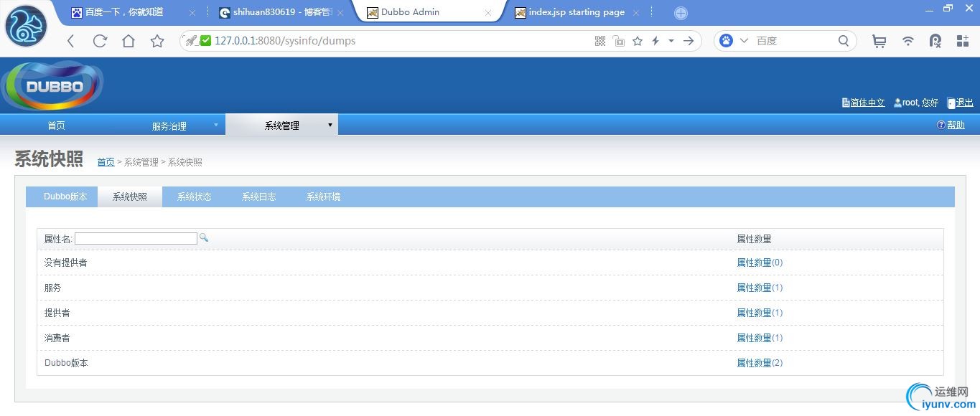The height and width of the screenshot is (416, 980).
Task: Select the 系统快照 sub-tab
Action: [x=130, y=197]
